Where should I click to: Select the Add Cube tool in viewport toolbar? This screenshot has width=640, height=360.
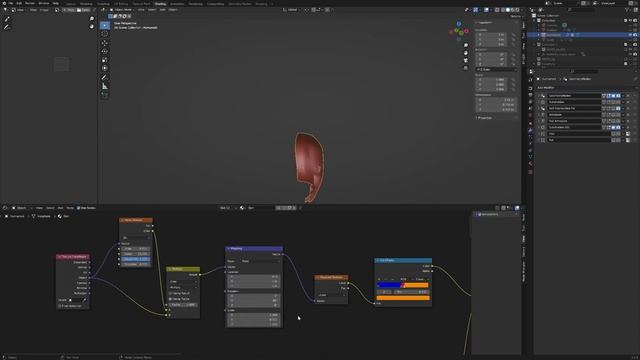point(105,95)
